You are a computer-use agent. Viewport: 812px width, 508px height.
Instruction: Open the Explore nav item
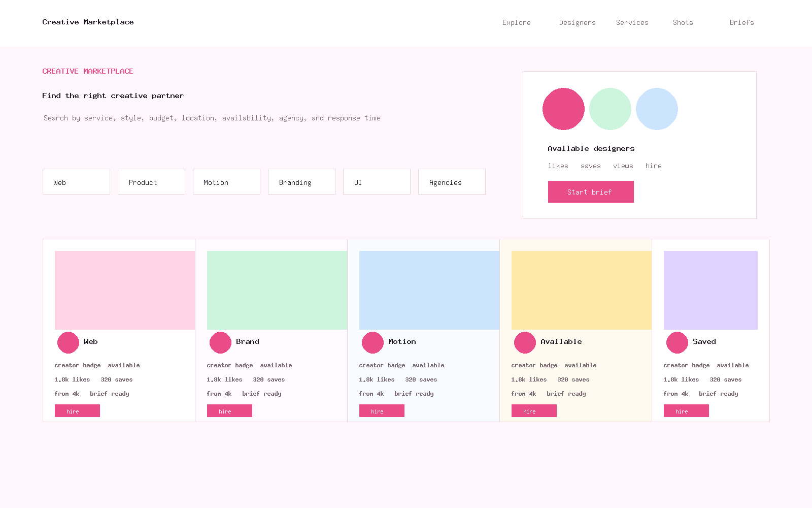[x=516, y=22]
